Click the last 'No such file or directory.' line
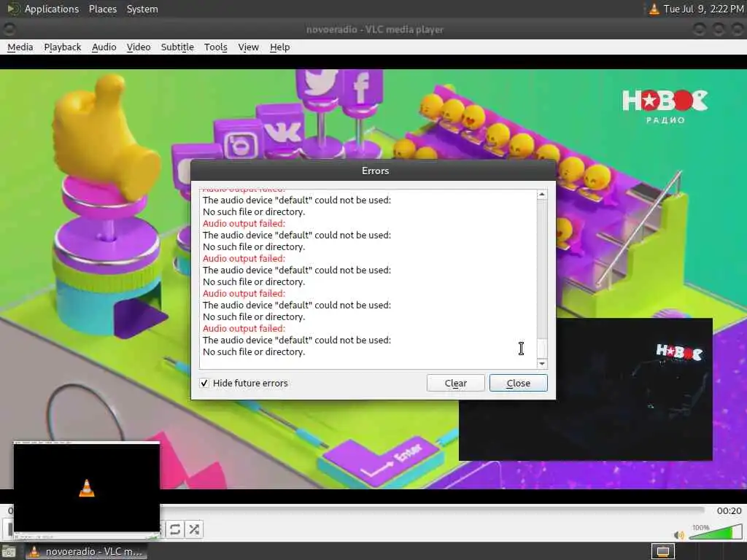The width and height of the screenshot is (747, 560). pyautogui.click(x=254, y=351)
